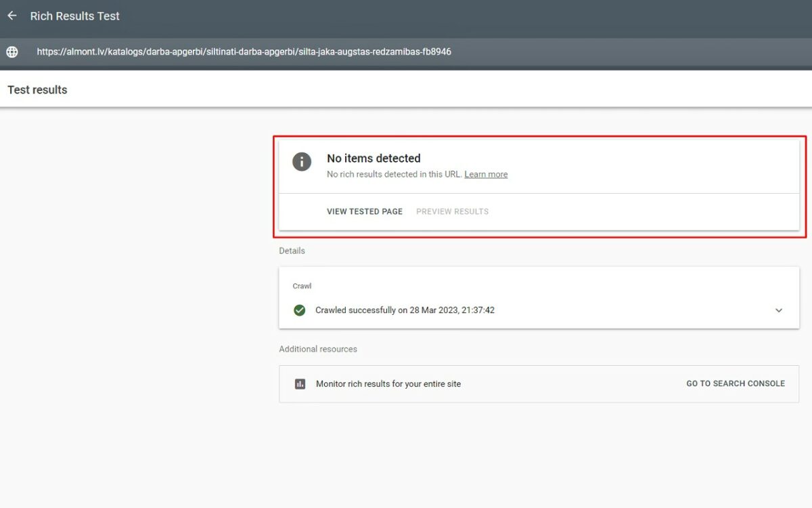Image resolution: width=812 pixels, height=508 pixels.
Task: Go to Search Console
Action: (x=736, y=383)
